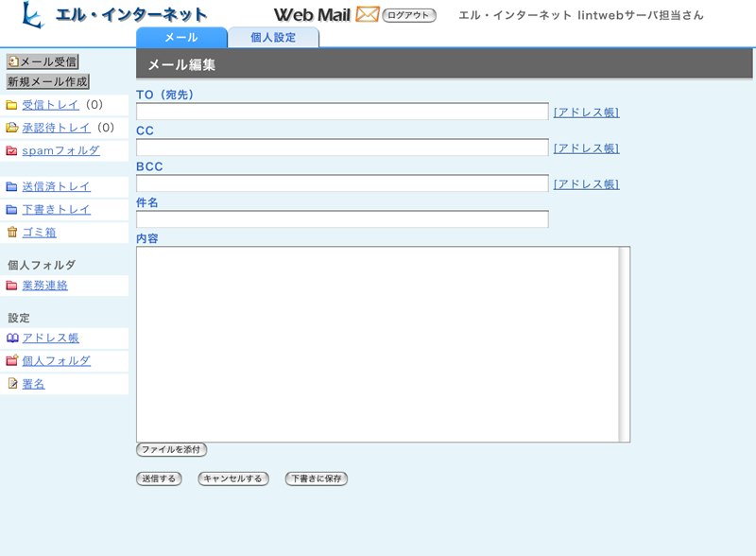The height and width of the screenshot is (556, 756).
Task: Click the ファイルを添付 button
Action: click(172, 449)
